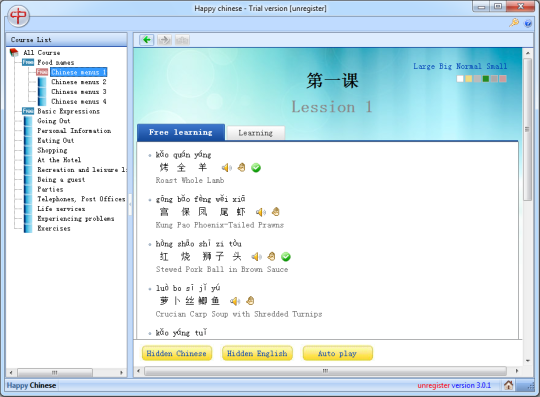Open Life services course
540x397 pixels.
pos(61,209)
